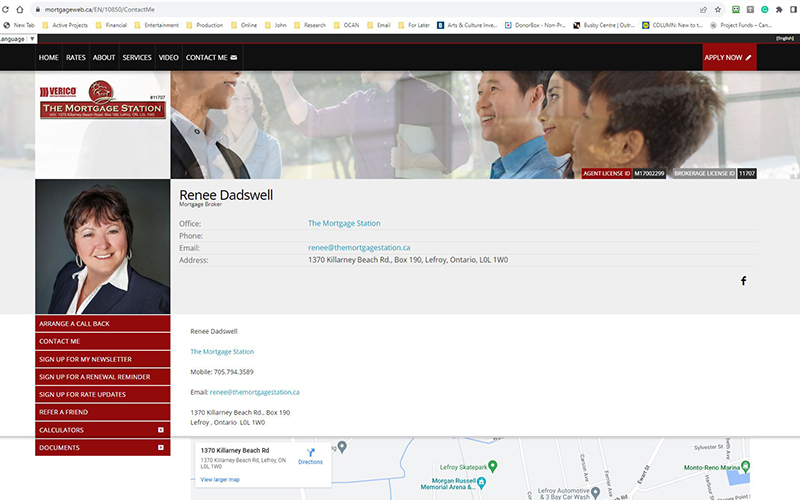The width and height of the screenshot is (800, 500).
Task: Open the Entertainment bookmarks folder
Action: coord(157,25)
